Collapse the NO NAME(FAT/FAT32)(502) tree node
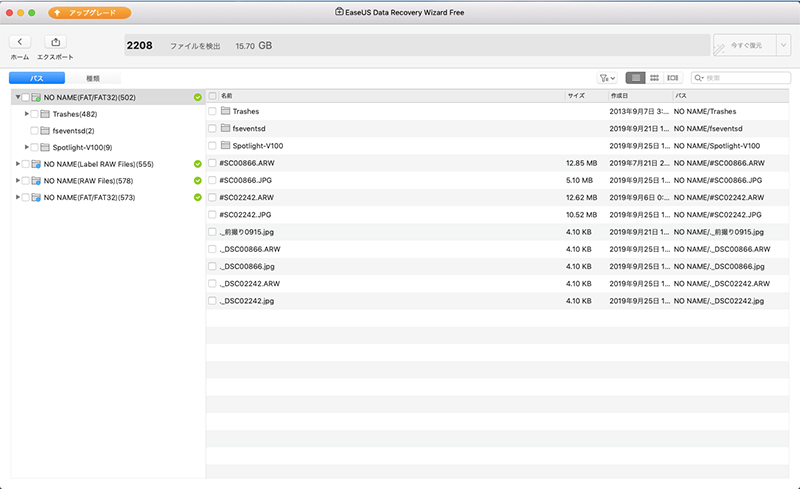The width and height of the screenshot is (800, 489). click(x=18, y=97)
